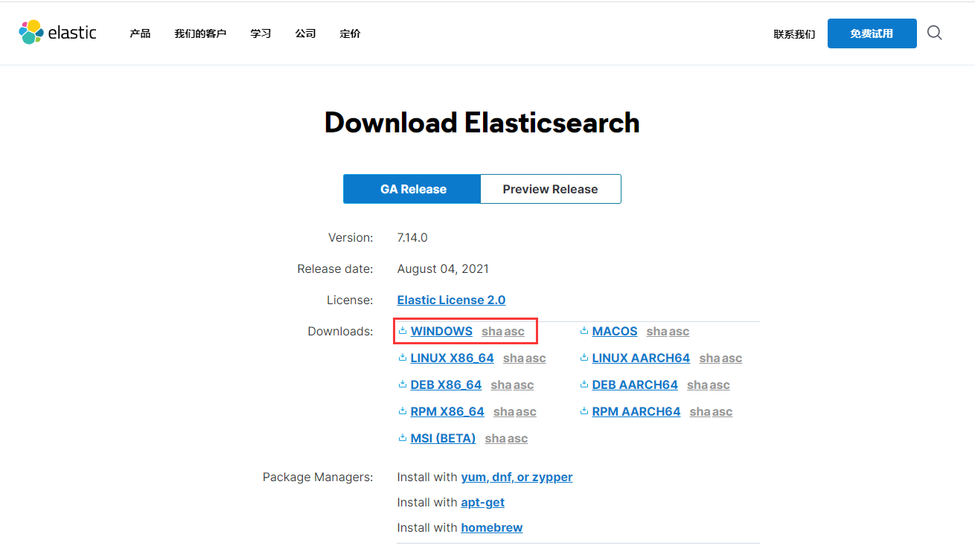The image size is (975, 560).
Task: Download the LINUX AARCH64 package
Action: pos(641,358)
